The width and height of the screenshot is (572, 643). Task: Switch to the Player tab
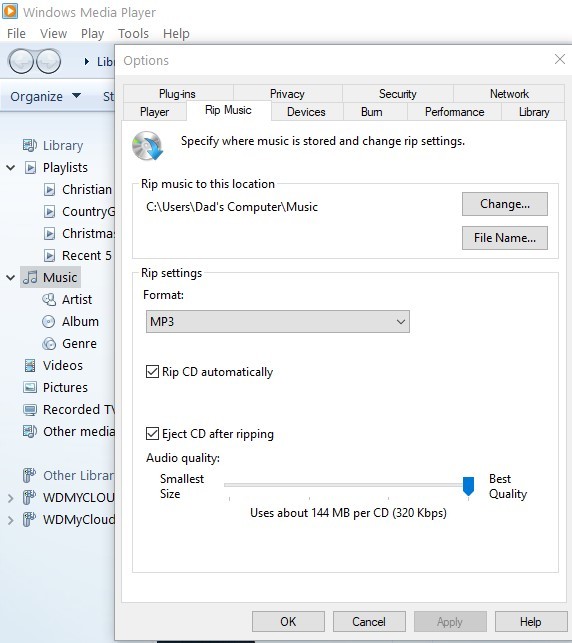pos(155,112)
